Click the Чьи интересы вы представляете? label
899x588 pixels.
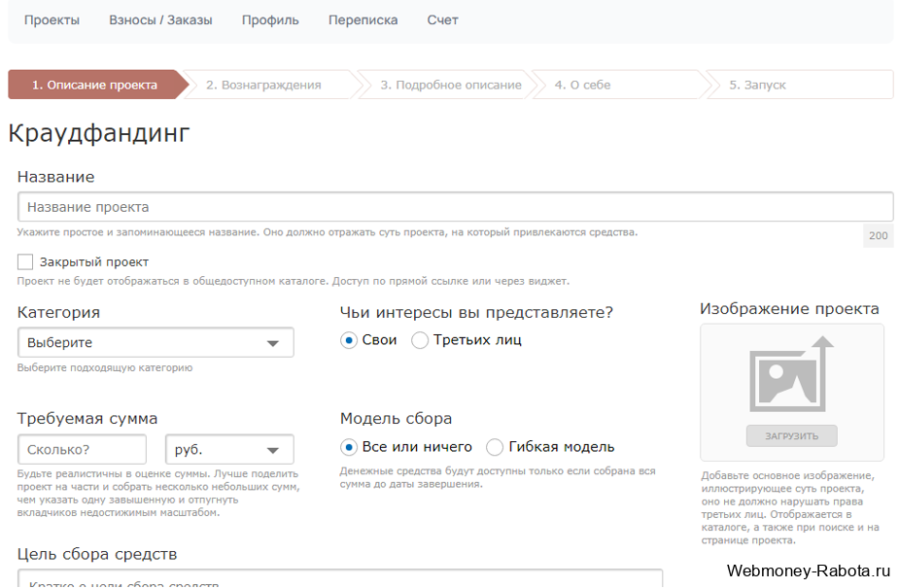point(476,313)
